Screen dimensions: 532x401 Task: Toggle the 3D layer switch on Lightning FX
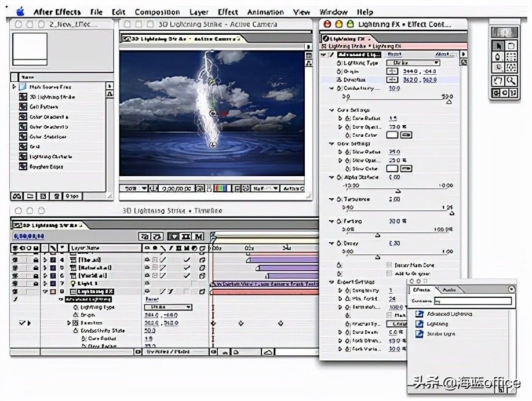[202, 291]
